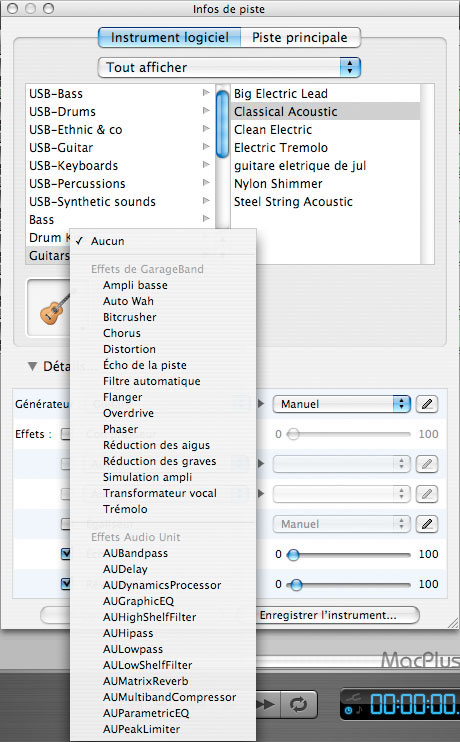Click Enregistrer l'instrument button
This screenshot has height=742, width=460.
327,615
